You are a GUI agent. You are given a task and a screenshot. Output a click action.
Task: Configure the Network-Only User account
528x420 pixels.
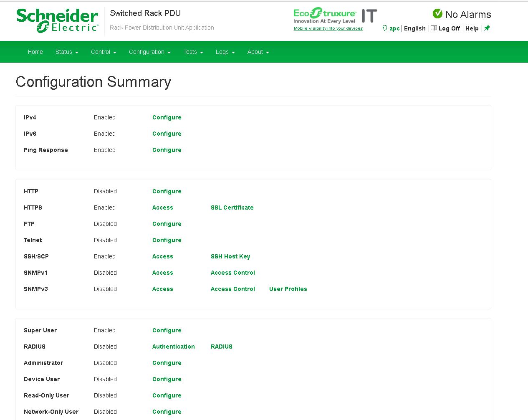point(167,412)
